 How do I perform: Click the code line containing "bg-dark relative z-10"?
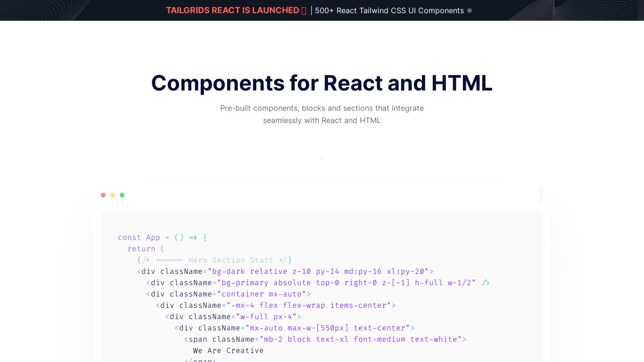(285, 271)
